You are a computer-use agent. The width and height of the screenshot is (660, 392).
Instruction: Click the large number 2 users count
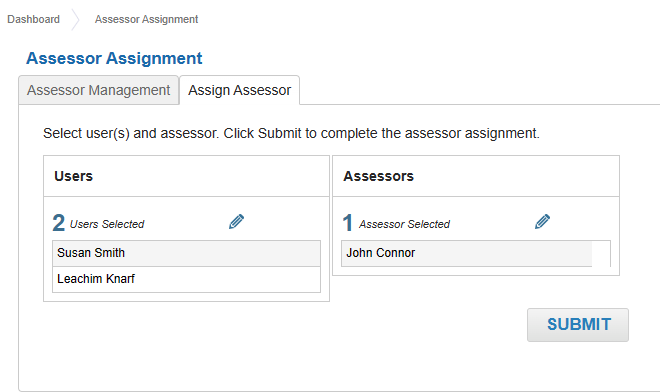click(x=59, y=223)
